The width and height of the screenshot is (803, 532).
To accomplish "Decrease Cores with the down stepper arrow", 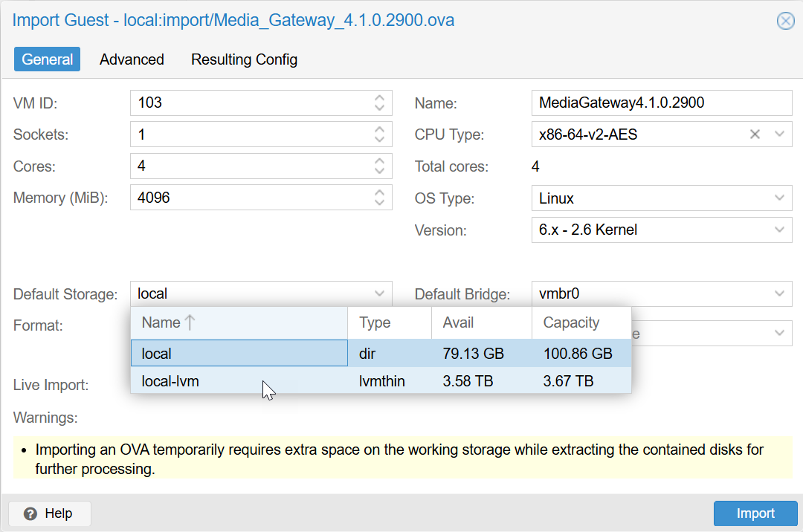I will coord(381,170).
